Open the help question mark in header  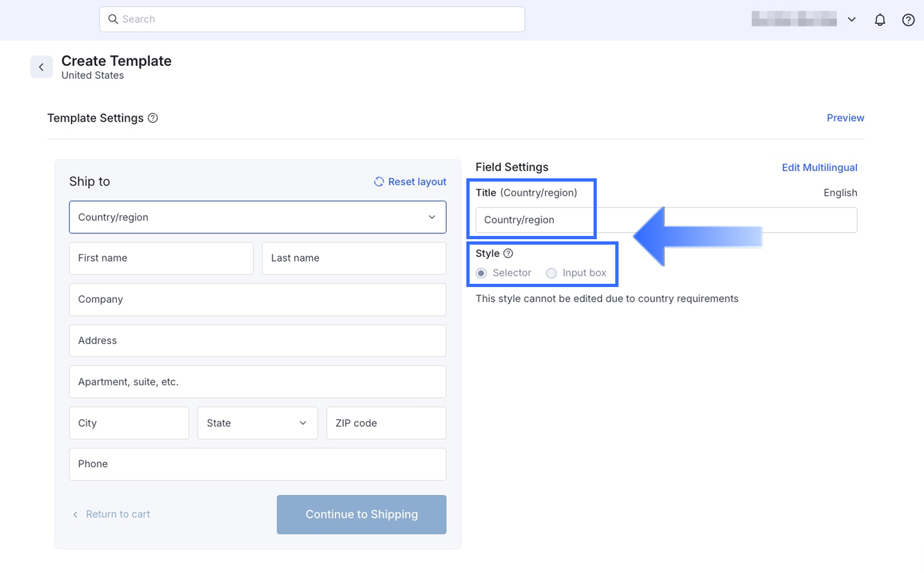(908, 20)
